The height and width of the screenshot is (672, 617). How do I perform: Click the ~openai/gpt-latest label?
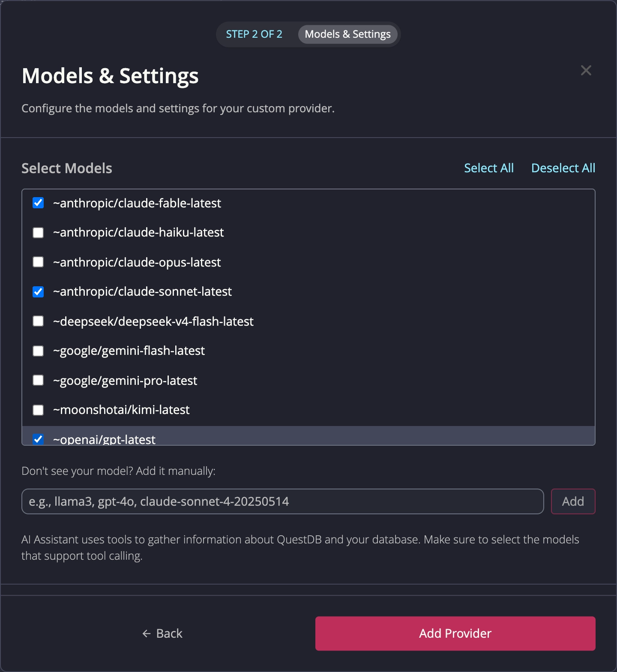point(104,439)
